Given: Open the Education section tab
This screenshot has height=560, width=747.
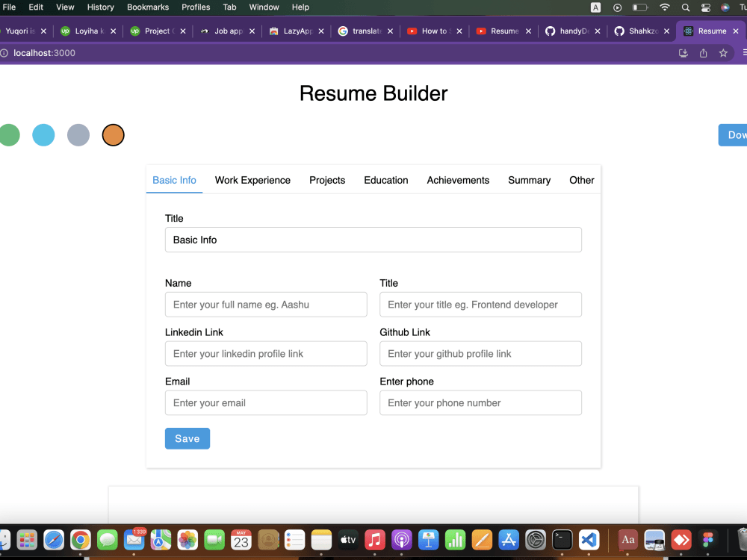Looking at the screenshot, I should 385,180.
